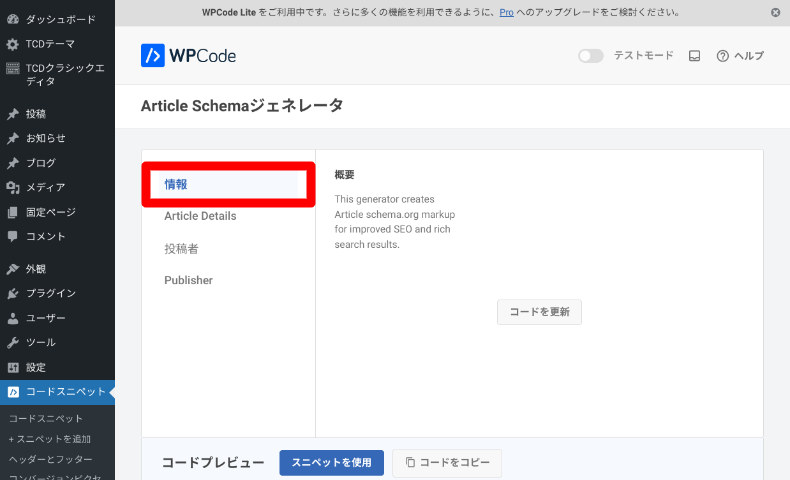Click the 概要 heading text
790x480 pixels.
tap(345, 175)
